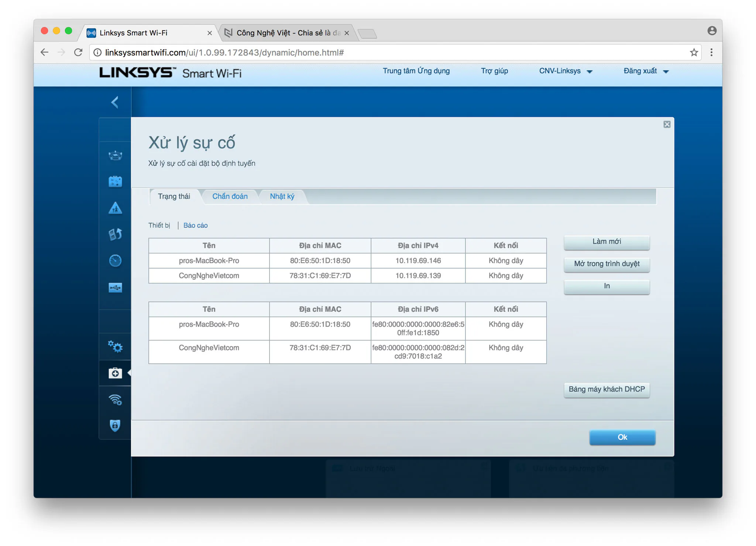
Task: Select the Troubleshooting first-aid kit icon
Action: coord(115,373)
